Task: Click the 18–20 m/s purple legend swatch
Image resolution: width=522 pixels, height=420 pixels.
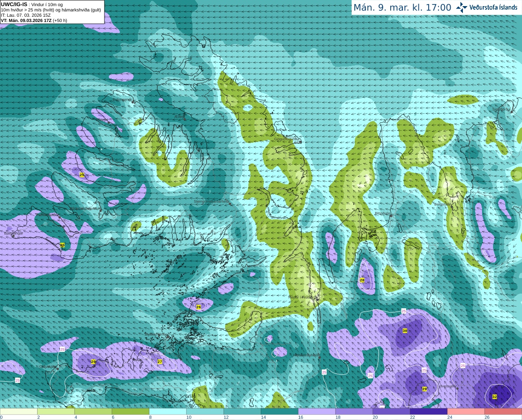Action: 354,411
